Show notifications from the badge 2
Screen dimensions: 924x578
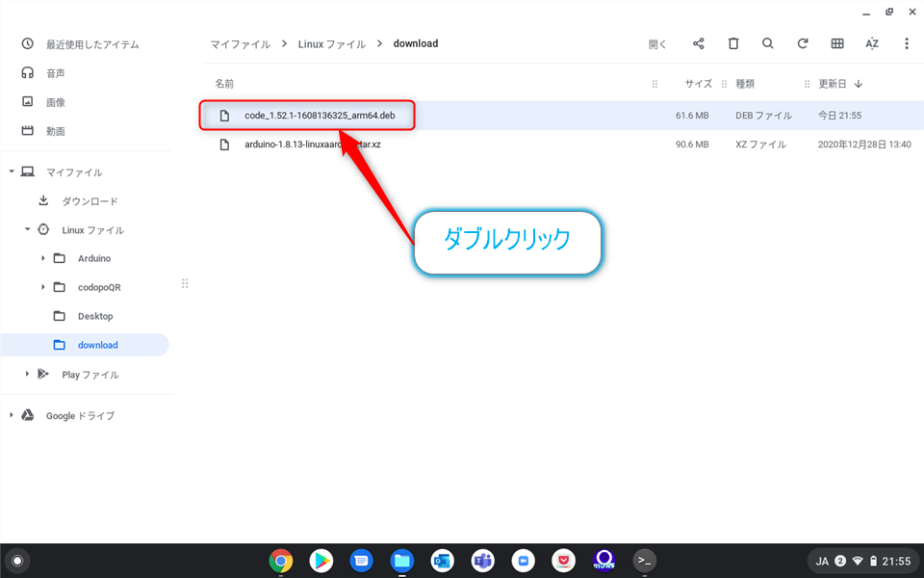click(x=840, y=561)
